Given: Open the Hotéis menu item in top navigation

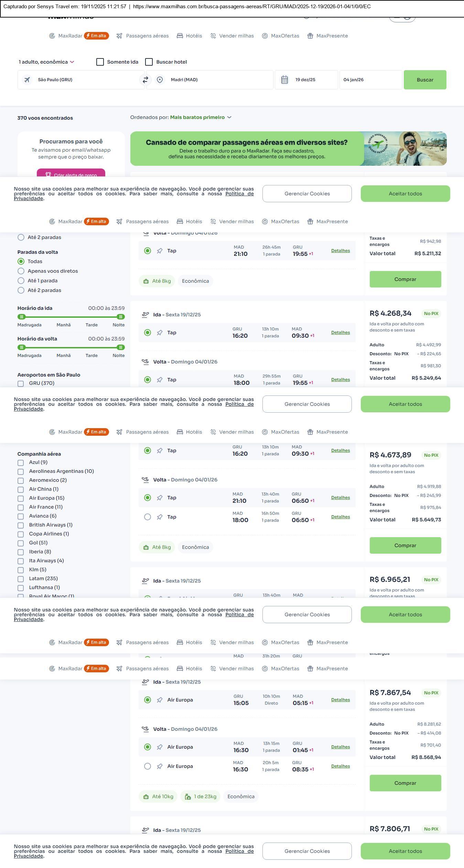Looking at the screenshot, I should tap(190, 36).
